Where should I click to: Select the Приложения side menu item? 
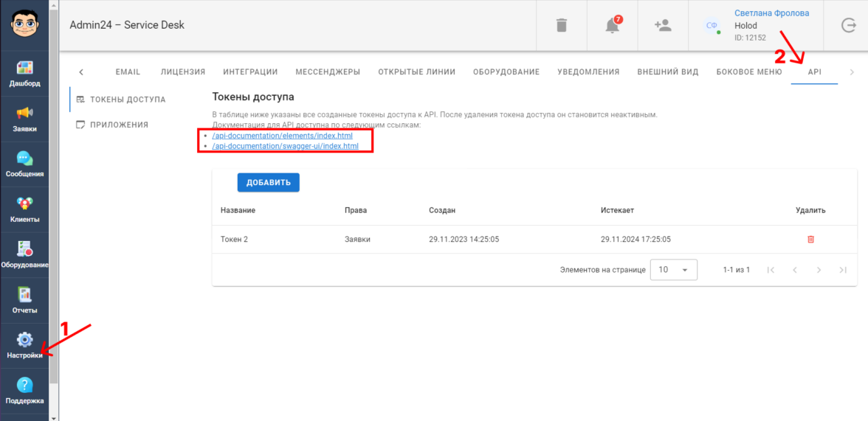119,125
